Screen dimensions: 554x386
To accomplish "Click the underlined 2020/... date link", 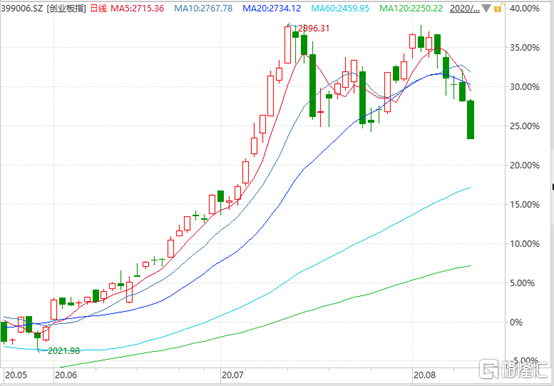I will click(x=465, y=8).
